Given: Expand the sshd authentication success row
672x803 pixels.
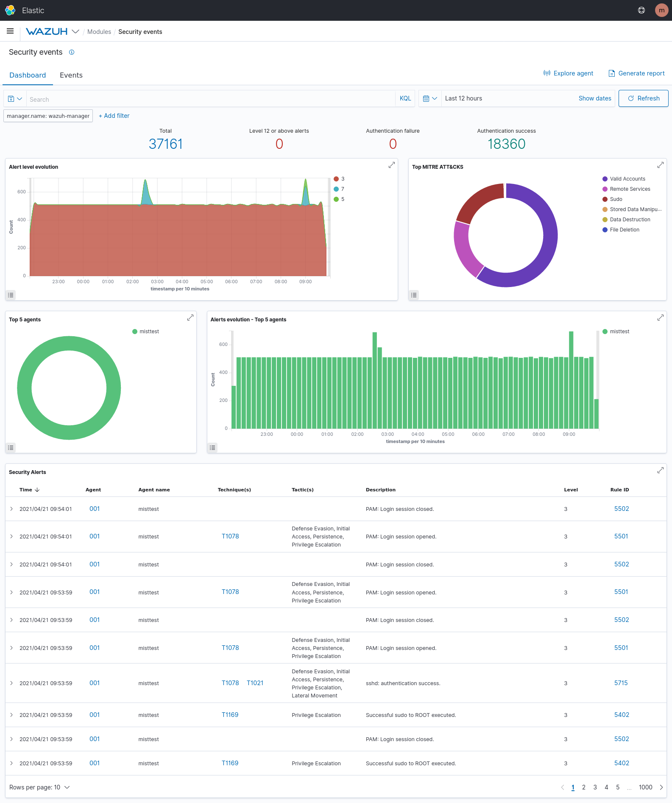Looking at the screenshot, I should tap(11, 683).
